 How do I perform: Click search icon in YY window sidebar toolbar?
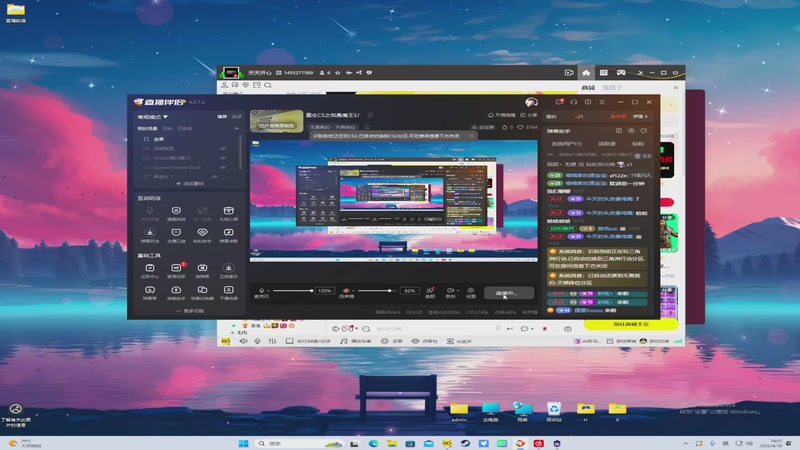(268, 85)
